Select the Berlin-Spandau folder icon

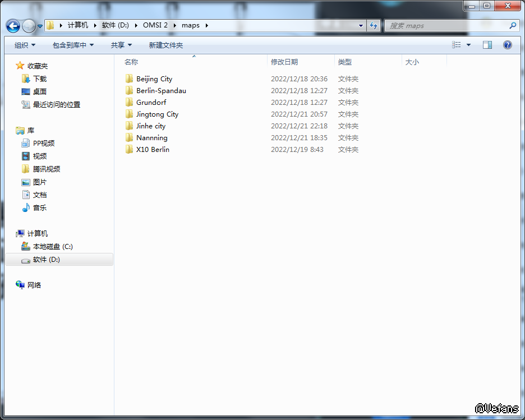coord(129,90)
